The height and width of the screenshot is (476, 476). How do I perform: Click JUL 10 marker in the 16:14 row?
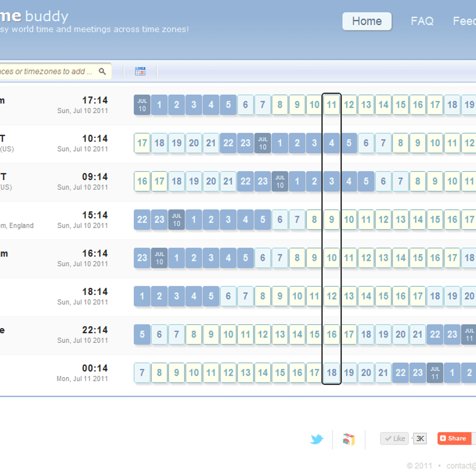[159, 258]
